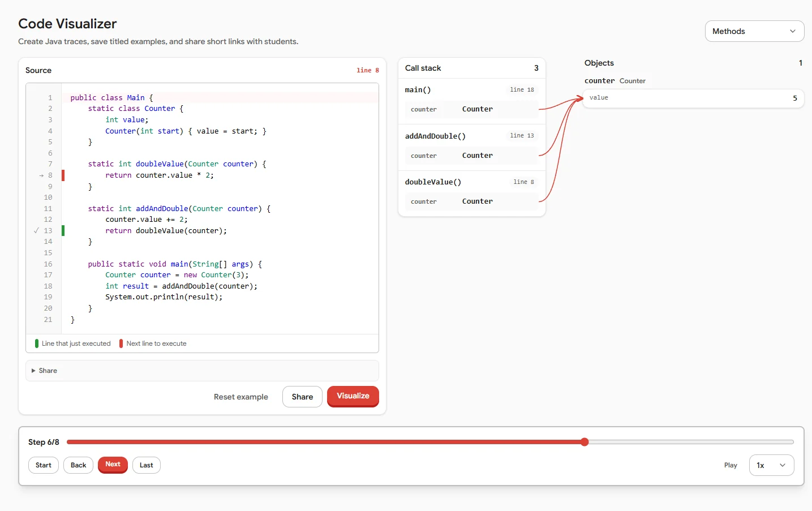Click the step progress slider handle
The height and width of the screenshot is (511, 812).
(x=585, y=442)
